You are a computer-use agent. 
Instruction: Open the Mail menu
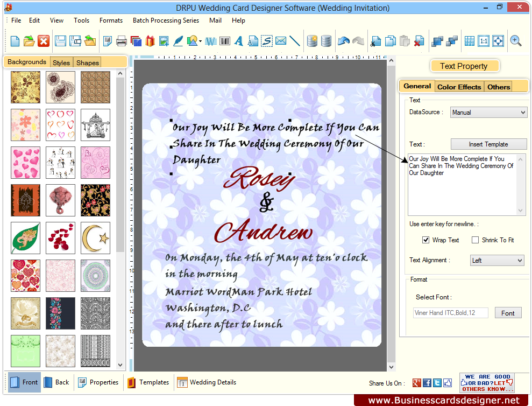tap(215, 20)
